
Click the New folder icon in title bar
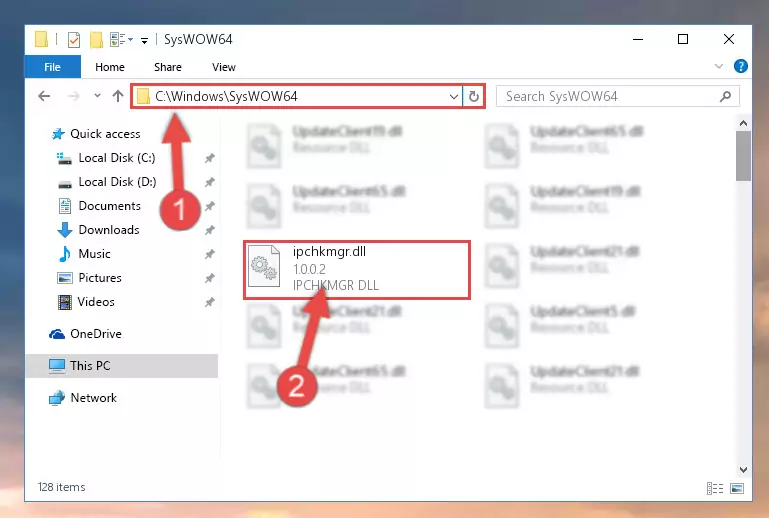[96, 40]
